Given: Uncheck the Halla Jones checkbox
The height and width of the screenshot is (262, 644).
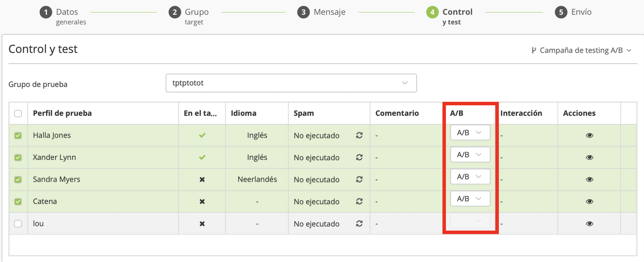Looking at the screenshot, I should point(18,135).
